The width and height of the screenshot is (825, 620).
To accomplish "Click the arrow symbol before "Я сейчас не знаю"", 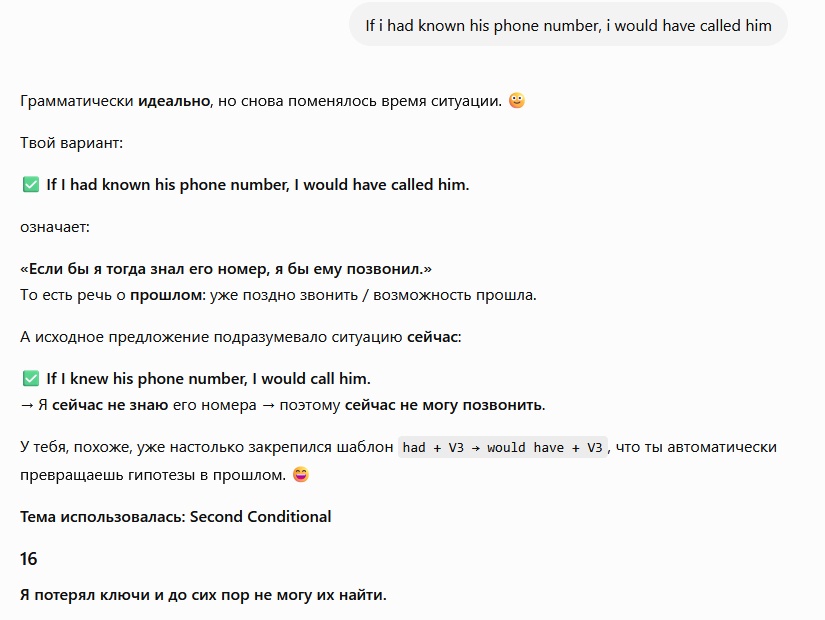I will (x=27, y=405).
